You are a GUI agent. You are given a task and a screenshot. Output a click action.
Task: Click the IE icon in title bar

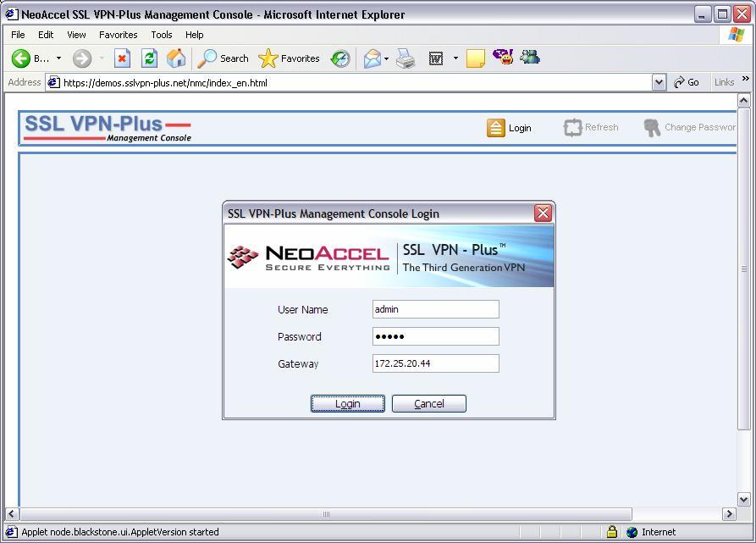[x=12, y=14]
